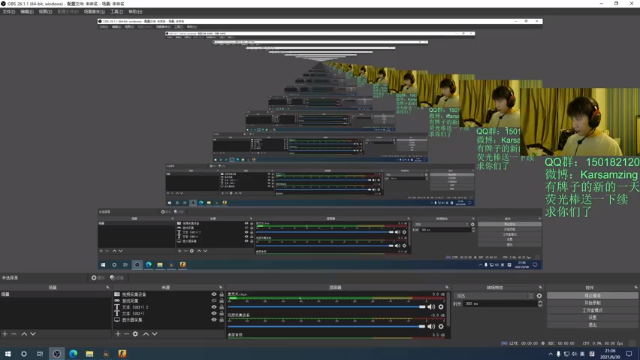Add a new scene with the plus icon
Viewport: 640px width, 360px height.
point(5,334)
